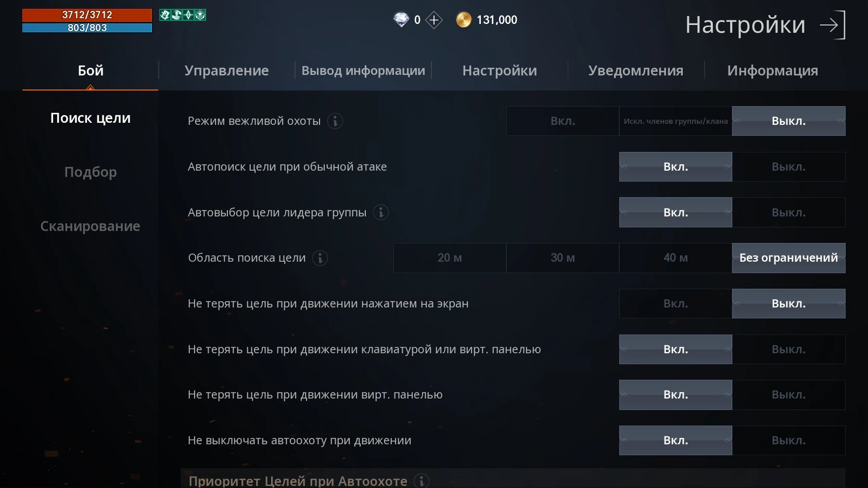This screenshot has height=488, width=868.
Task: Choose Искл. членов группы/клана option
Action: click(675, 121)
